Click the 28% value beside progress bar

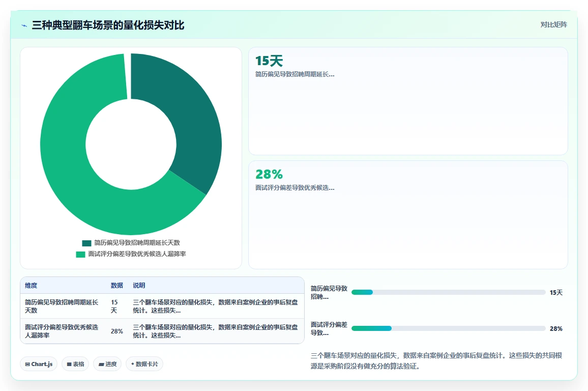556,329
